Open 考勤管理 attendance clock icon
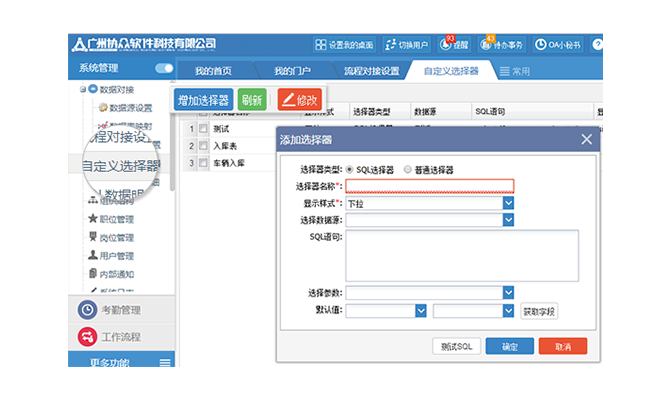 (x=87, y=310)
